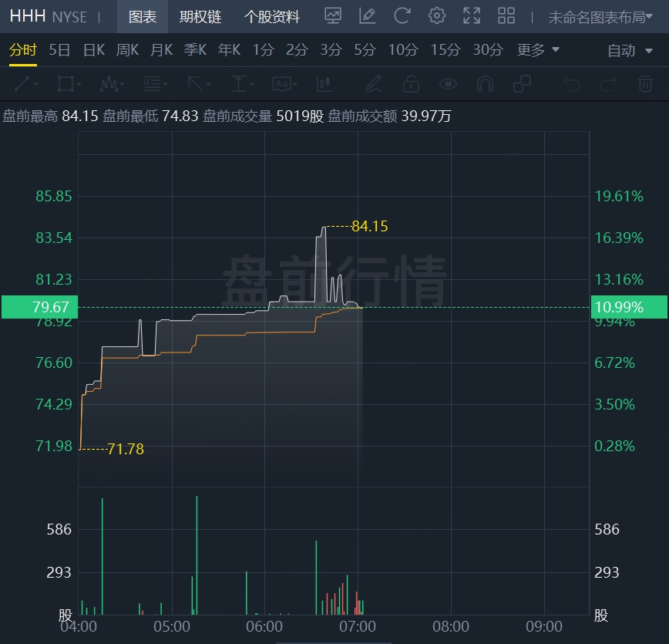Select the 30分 timeframe
Viewport: 669px width, 644px height.
click(488, 50)
